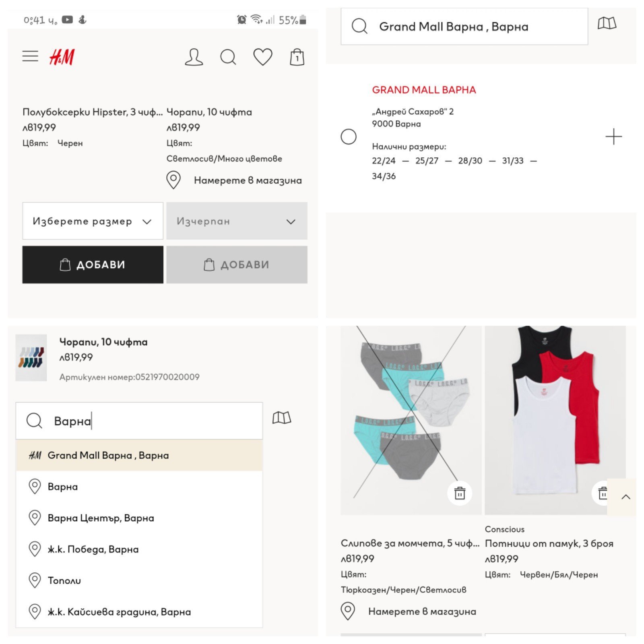The width and height of the screenshot is (644, 644).
Task: Pick ж.к. Победа, Варна from suggestions
Action: [93, 549]
